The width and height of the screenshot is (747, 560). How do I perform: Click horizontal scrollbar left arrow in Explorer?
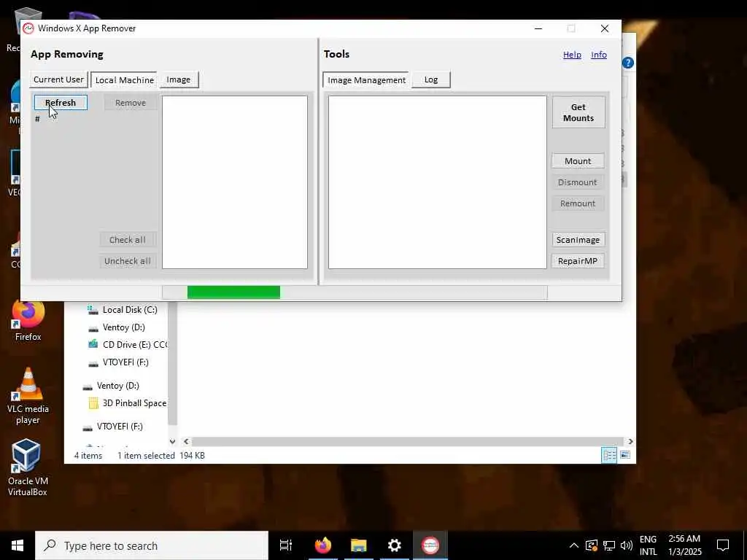click(x=186, y=441)
